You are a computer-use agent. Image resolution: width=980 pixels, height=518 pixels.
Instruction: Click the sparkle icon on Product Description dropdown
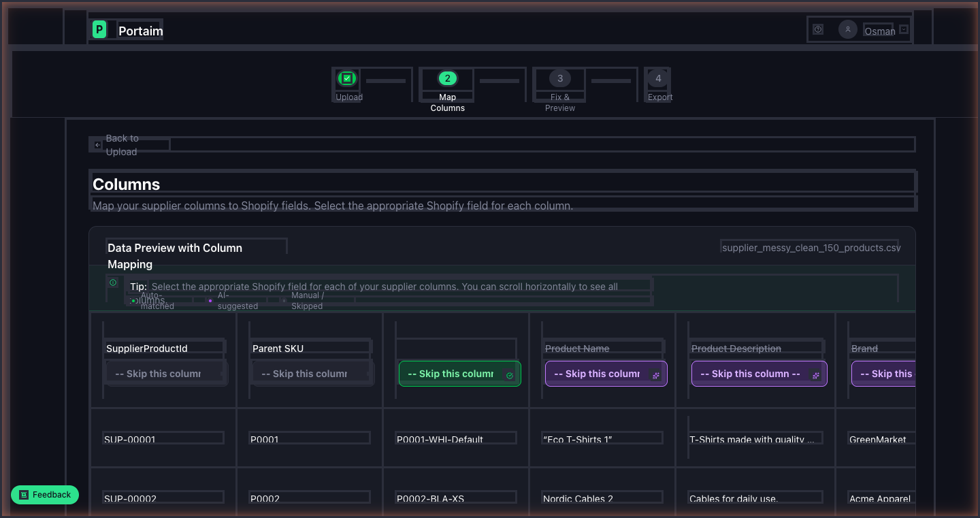coord(815,374)
